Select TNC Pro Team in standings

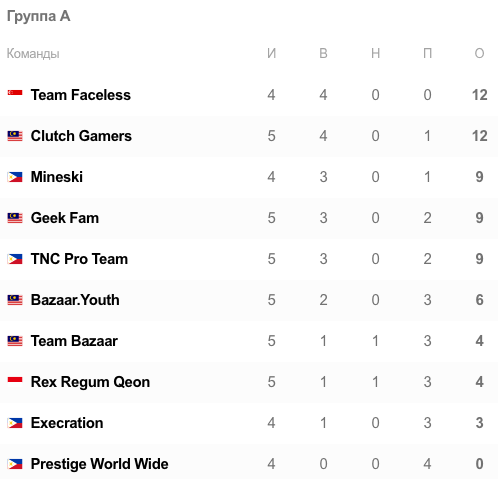pyautogui.click(x=79, y=259)
